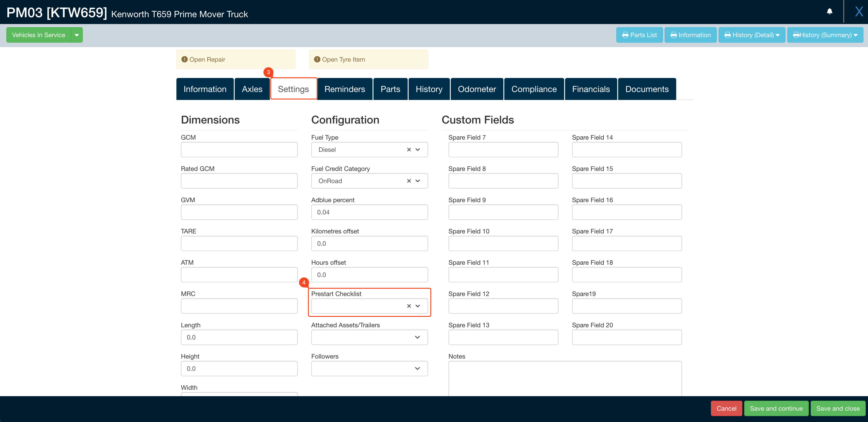
Task: Click the printer icon on Parts List
Action: coord(626,35)
